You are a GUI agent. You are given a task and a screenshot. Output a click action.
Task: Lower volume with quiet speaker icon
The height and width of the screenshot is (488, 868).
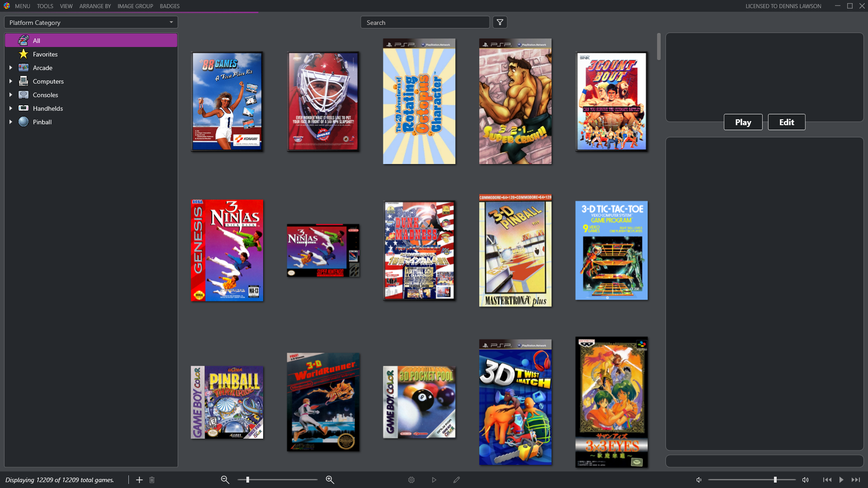[699, 480]
